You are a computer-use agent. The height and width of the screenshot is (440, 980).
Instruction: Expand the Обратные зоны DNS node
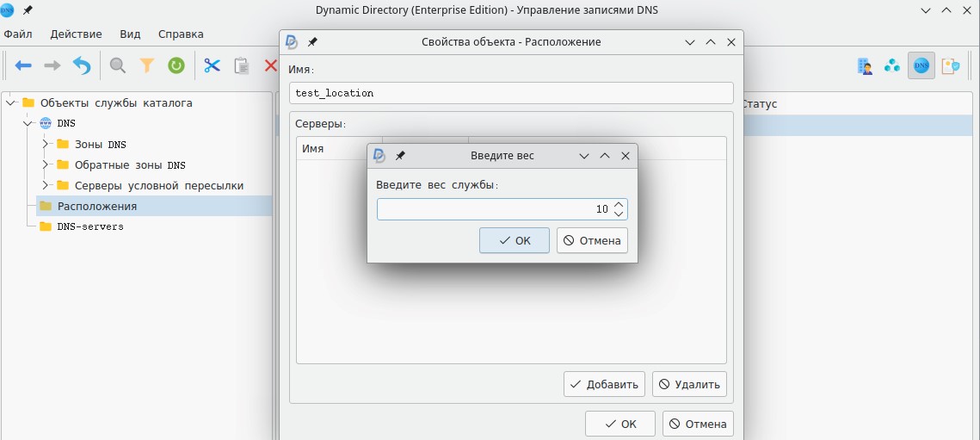tap(46, 164)
